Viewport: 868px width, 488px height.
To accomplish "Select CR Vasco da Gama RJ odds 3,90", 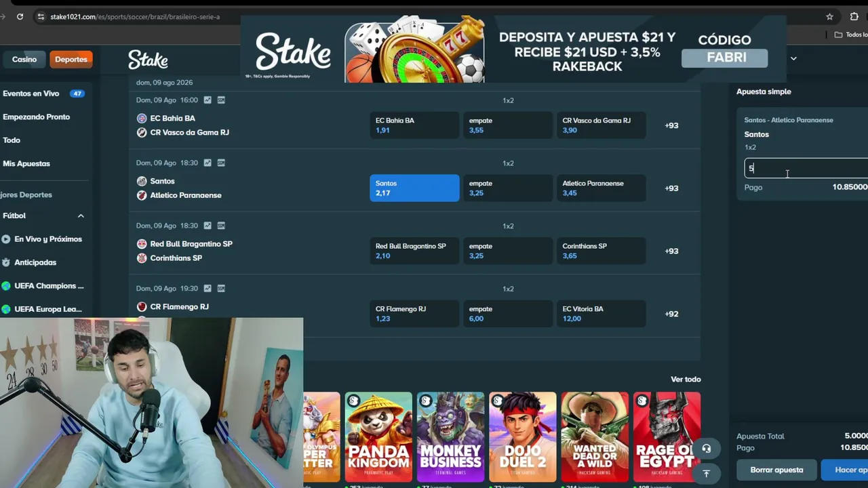I will click(601, 125).
